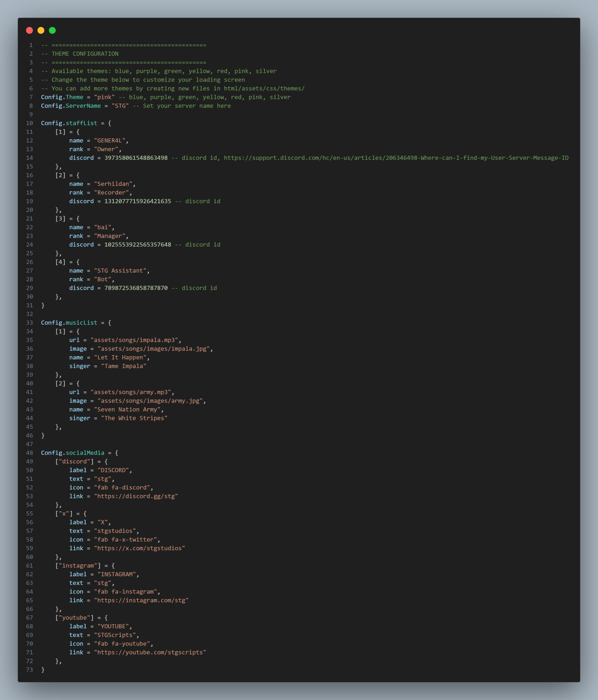Click the "https://instagram.com/stg" link string
598x700 pixels.
141,600
